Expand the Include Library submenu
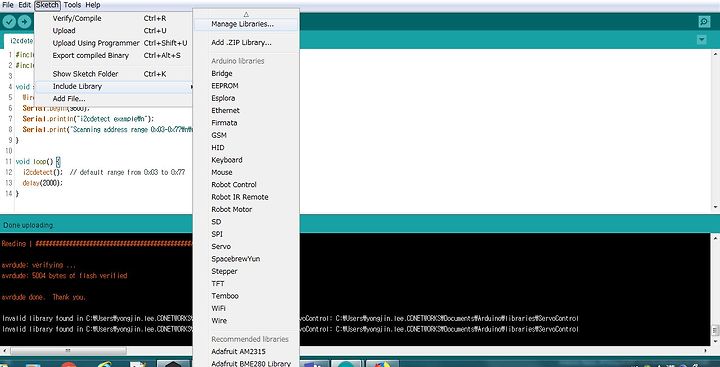The image size is (720, 367). pos(113,86)
